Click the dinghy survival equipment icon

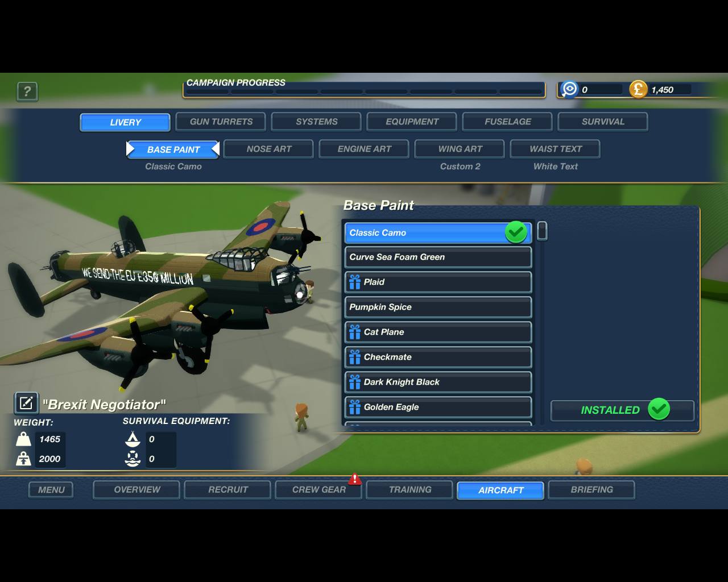pos(133,459)
